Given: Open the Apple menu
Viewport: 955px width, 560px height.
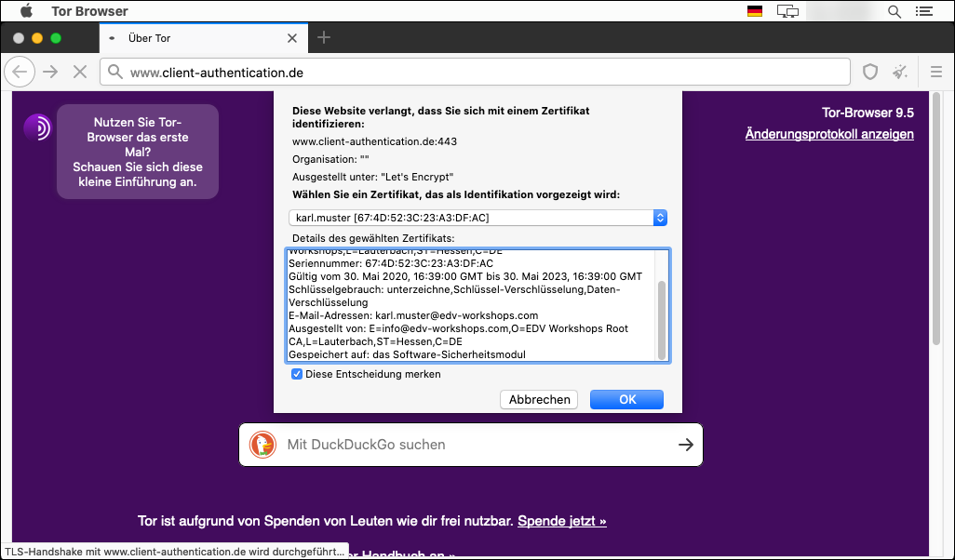Looking at the screenshot, I should click(26, 11).
